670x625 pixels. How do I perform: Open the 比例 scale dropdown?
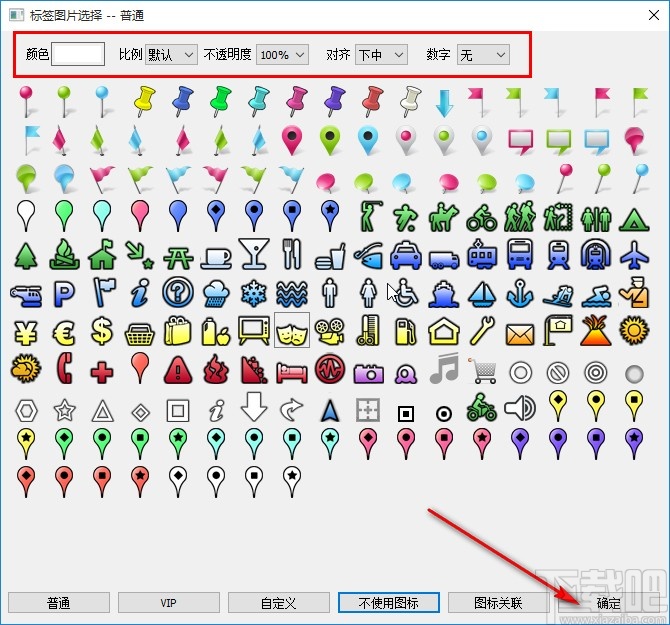click(171, 55)
